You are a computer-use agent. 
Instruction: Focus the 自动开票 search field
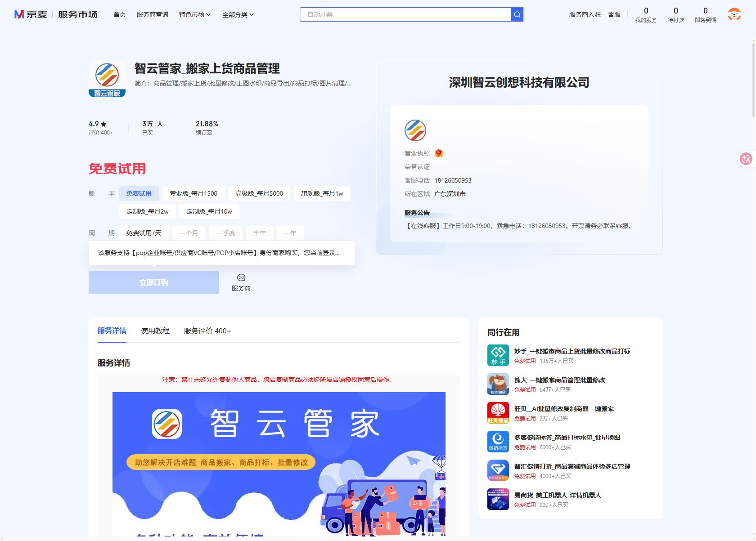[x=405, y=14]
